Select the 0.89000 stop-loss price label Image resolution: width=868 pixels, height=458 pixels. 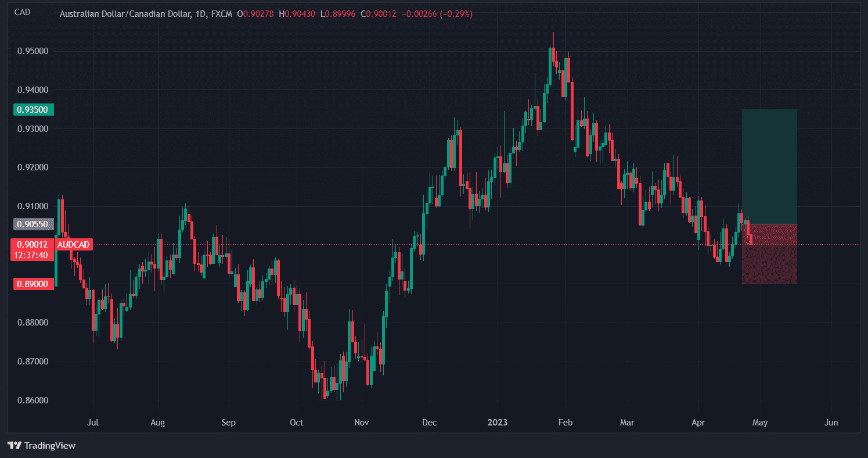point(33,284)
